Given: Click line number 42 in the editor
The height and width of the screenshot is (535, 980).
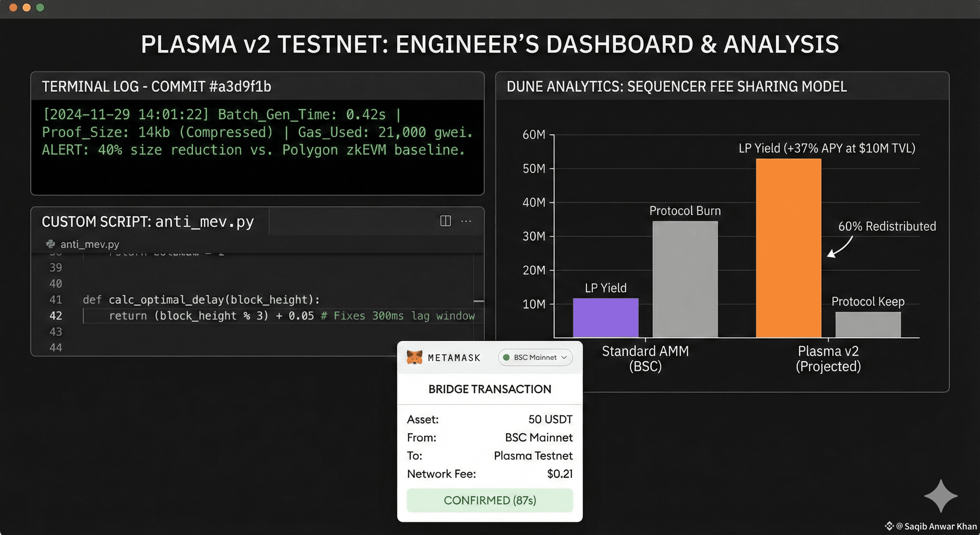Looking at the screenshot, I should [56, 316].
